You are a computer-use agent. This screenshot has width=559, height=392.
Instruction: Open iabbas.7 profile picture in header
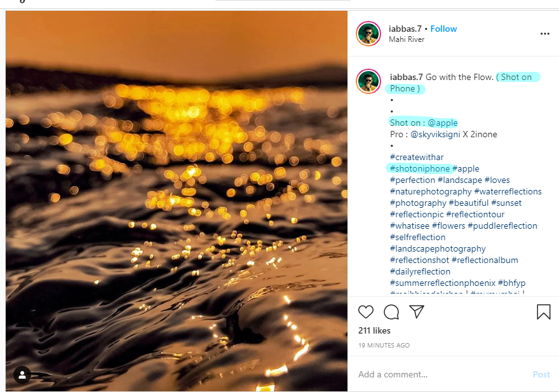coord(368,34)
